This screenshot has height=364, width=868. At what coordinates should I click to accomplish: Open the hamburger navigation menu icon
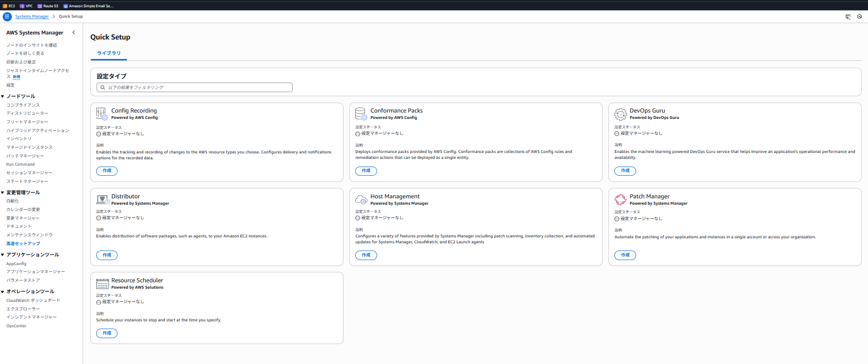point(7,17)
